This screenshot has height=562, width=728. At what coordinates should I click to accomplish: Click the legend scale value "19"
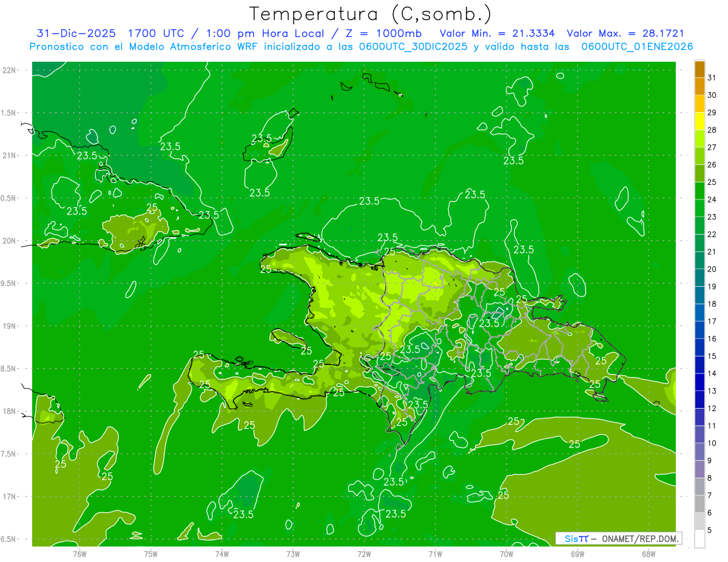coord(712,286)
